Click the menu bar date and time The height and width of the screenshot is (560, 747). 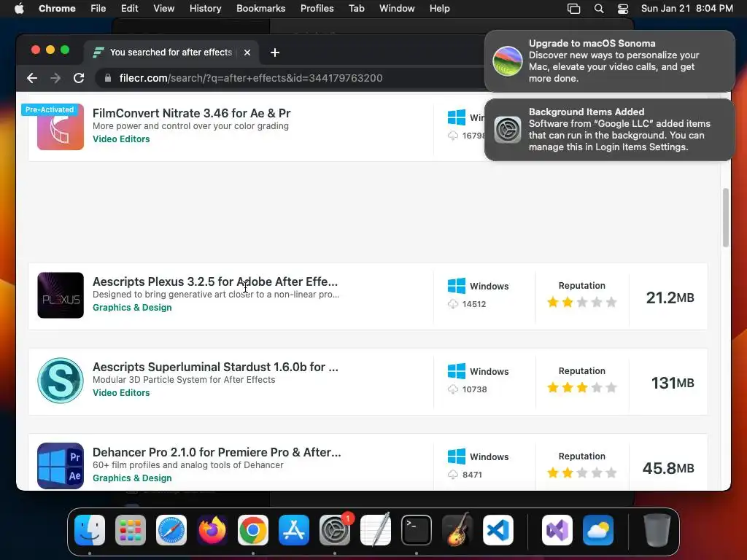[x=686, y=9]
